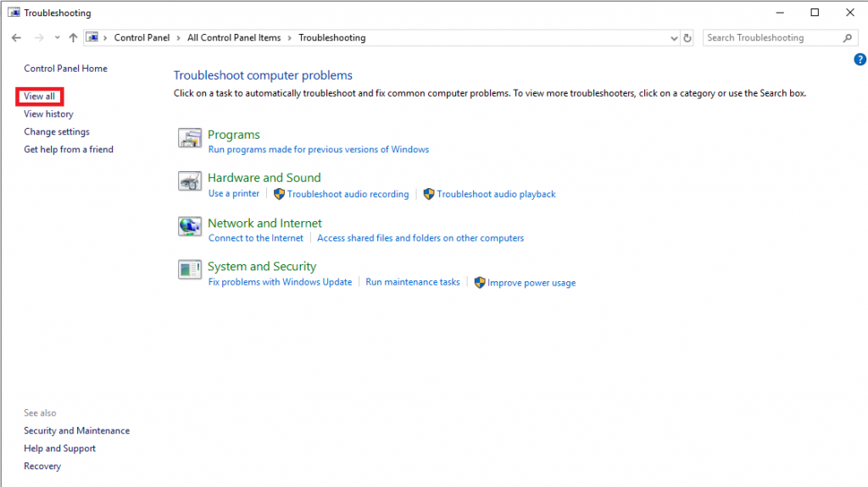Click Fix problems with Windows Update

point(280,282)
